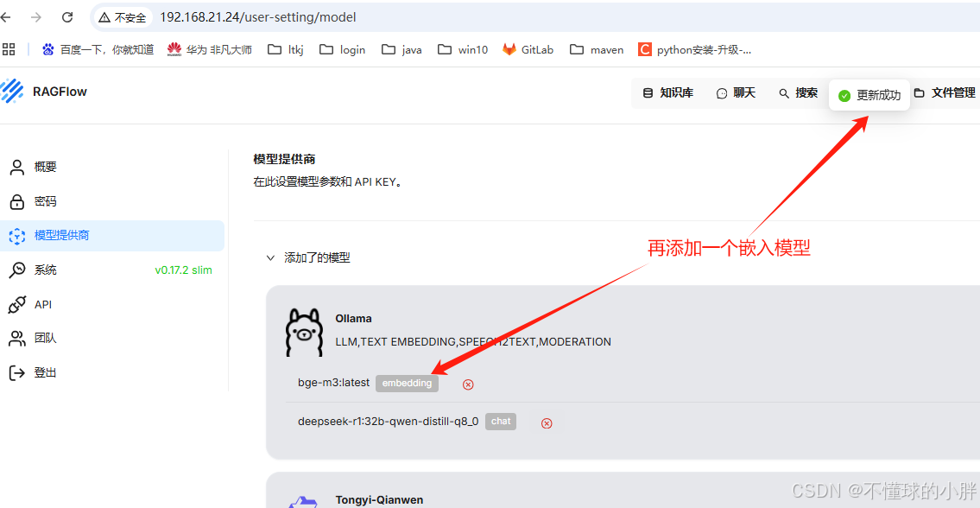Click the 模型提供商 cube icon

(x=17, y=236)
